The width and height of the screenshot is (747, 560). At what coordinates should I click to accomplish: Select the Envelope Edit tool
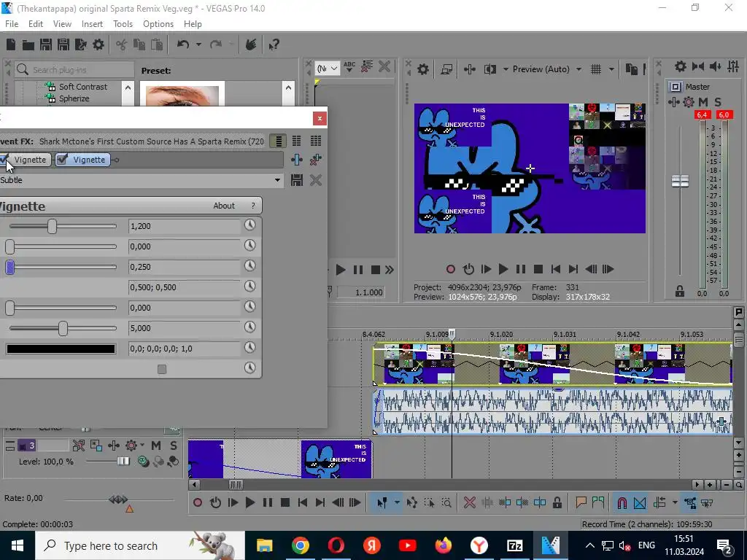[412, 503]
